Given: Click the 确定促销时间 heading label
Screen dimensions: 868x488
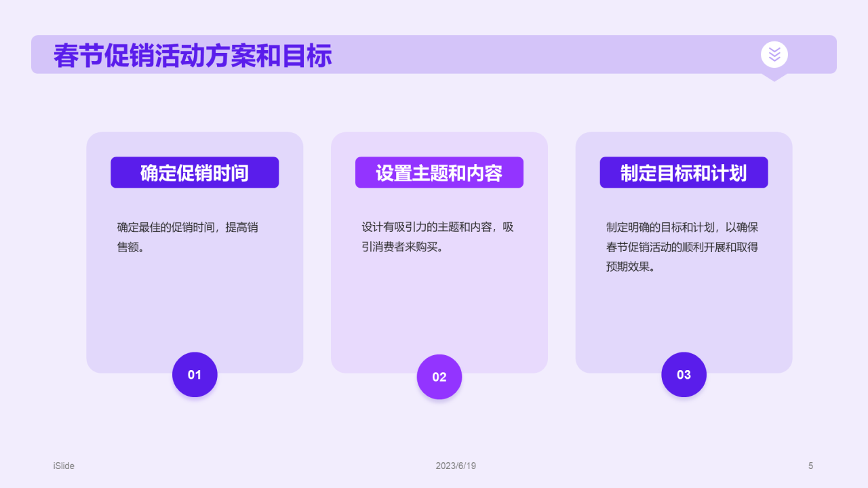Looking at the screenshot, I should [195, 173].
